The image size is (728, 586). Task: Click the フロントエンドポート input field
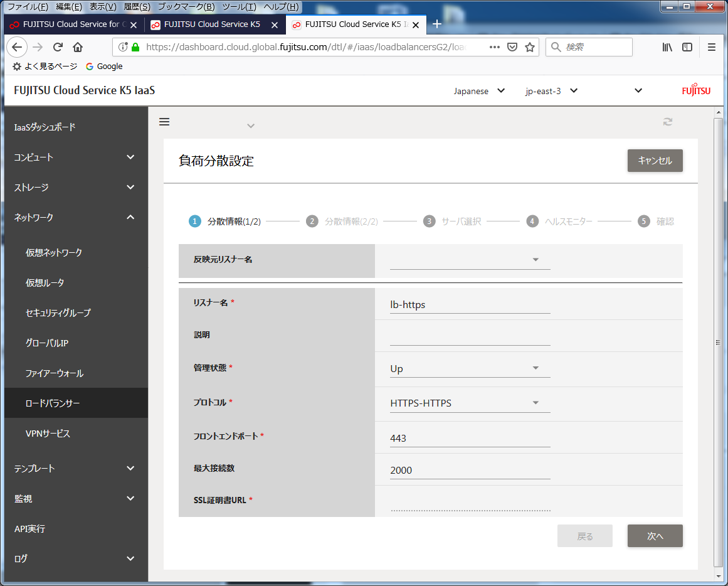[470, 438]
